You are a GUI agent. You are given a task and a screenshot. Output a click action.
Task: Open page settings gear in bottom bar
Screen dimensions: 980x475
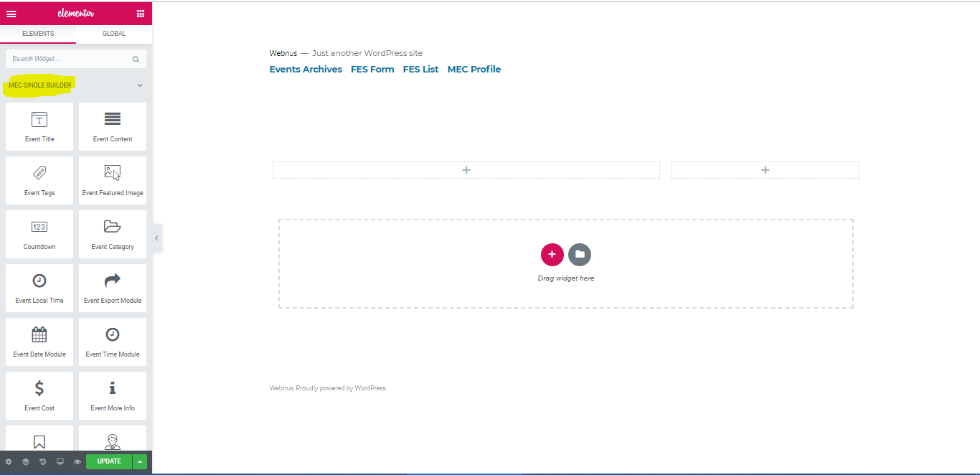[x=9, y=461]
